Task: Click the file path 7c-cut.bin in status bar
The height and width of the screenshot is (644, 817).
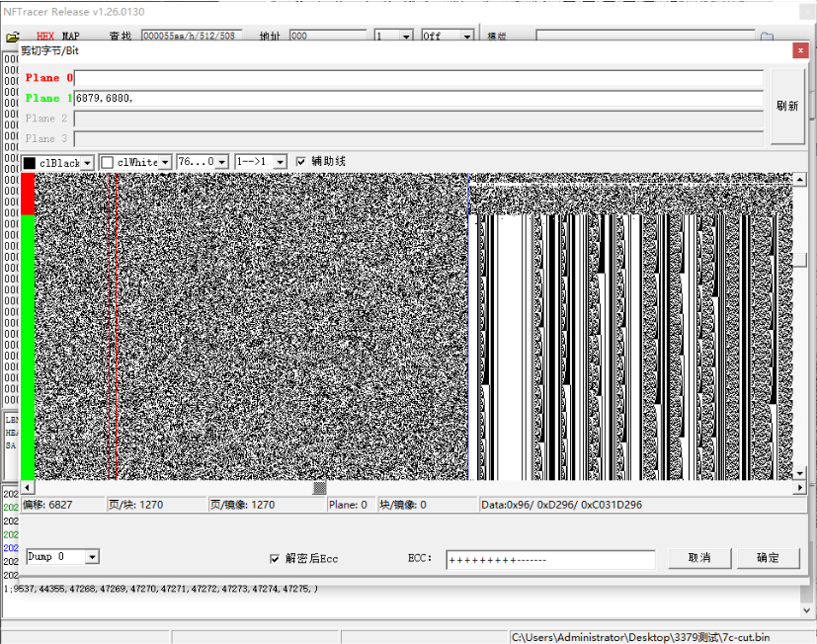Action: click(640, 637)
